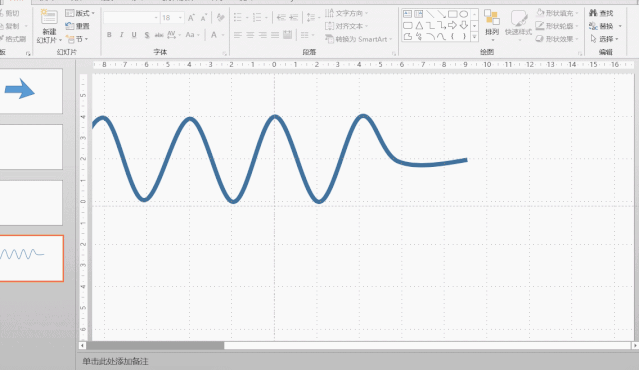Select the Curve shape tool
Image resolution: width=639 pixels, height=370 pixels.
441,36
